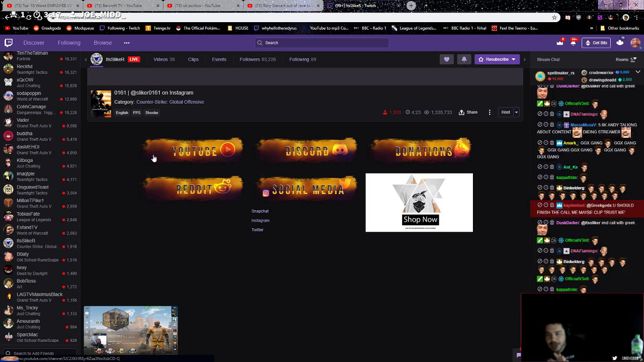This screenshot has width=644, height=362.
Task: Expand the Host dropdown arrow
Action: point(516,112)
